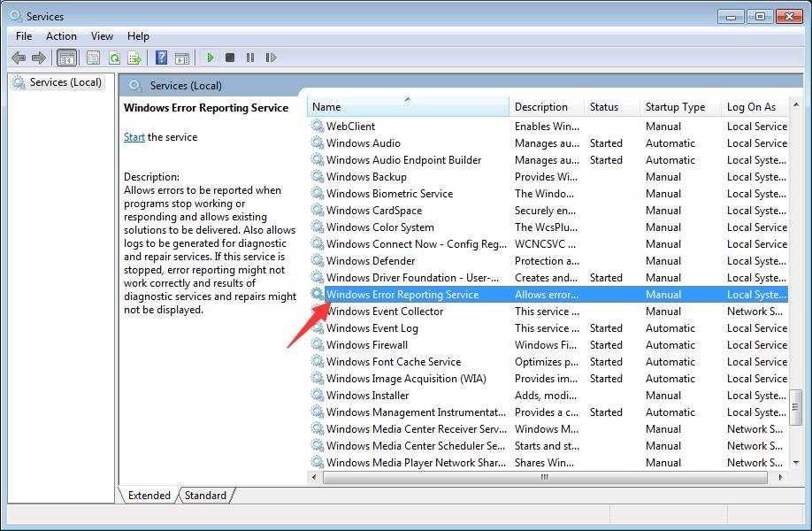This screenshot has width=812, height=531.
Task: Click the Start the service link
Action: point(134,137)
